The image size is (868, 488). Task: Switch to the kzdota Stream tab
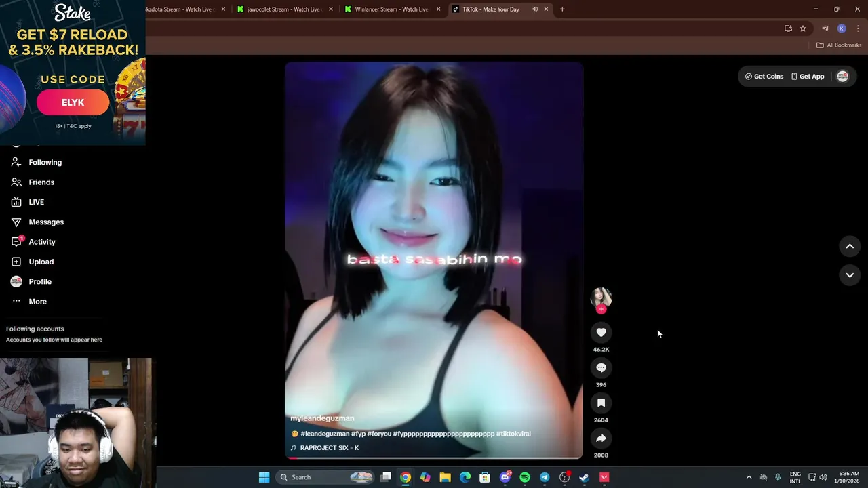(x=183, y=9)
